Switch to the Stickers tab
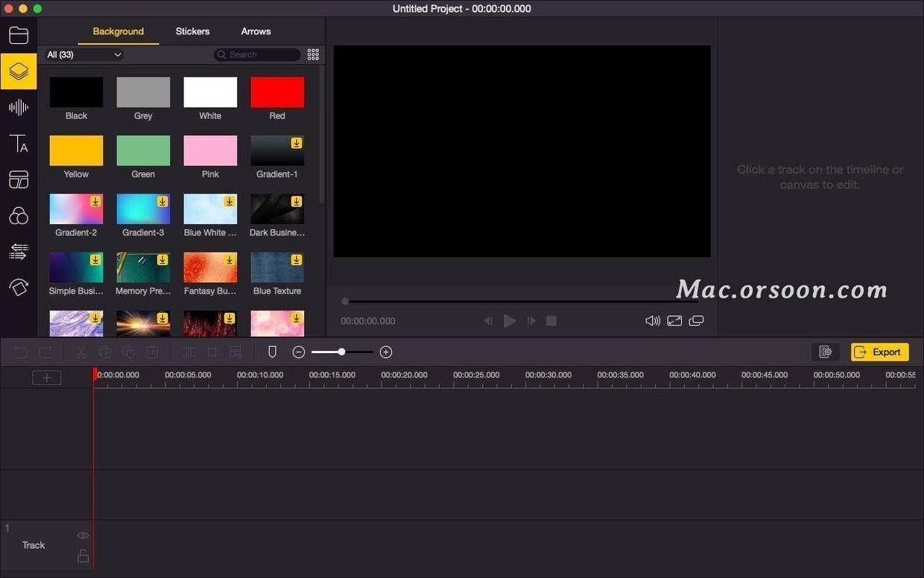924x578 pixels. (192, 31)
